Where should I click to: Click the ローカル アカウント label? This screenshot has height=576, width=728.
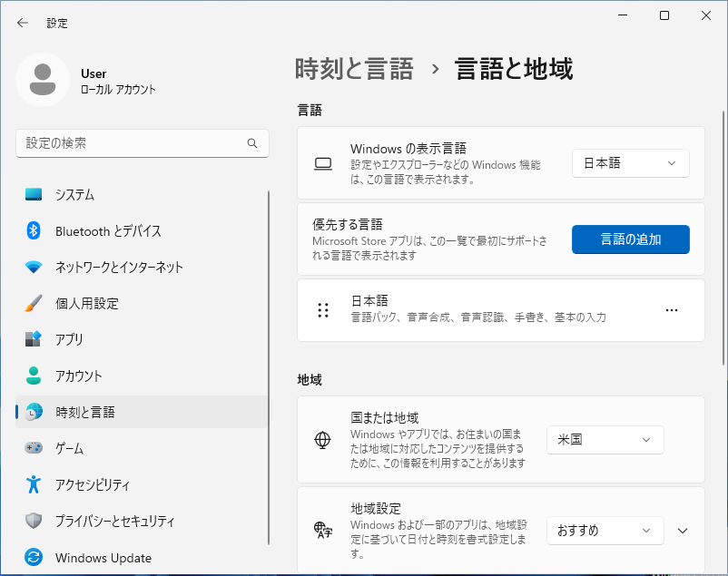coord(118,90)
